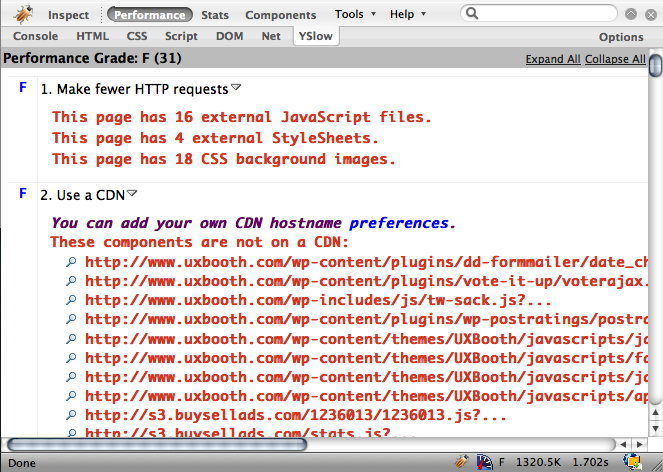Click the Expand All link
Screen dimensions: 663x472
tap(553, 59)
